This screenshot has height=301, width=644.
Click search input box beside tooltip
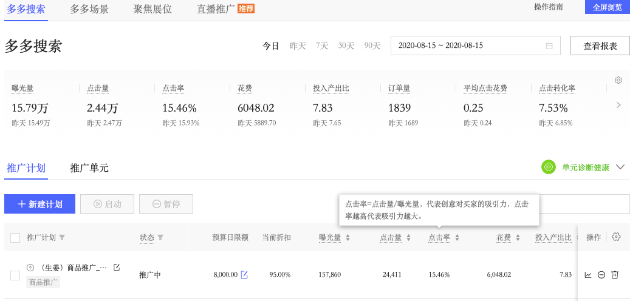[584, 204]
